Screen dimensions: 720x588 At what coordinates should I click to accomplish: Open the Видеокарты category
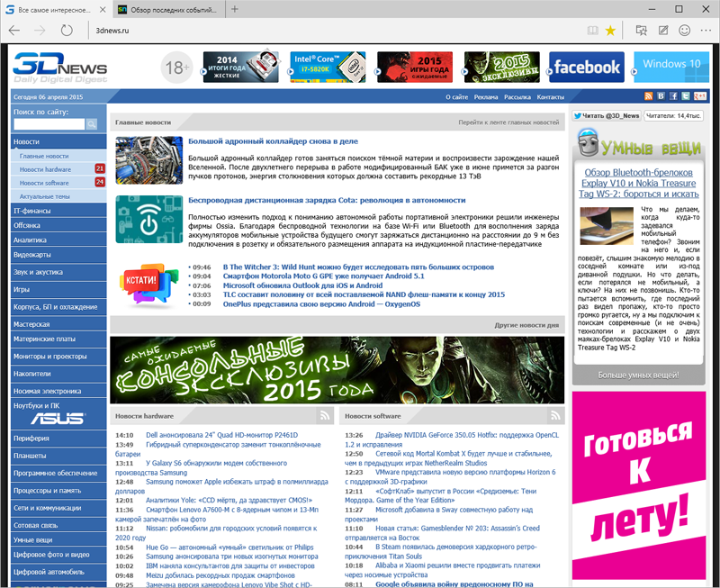tap(58, 255)
